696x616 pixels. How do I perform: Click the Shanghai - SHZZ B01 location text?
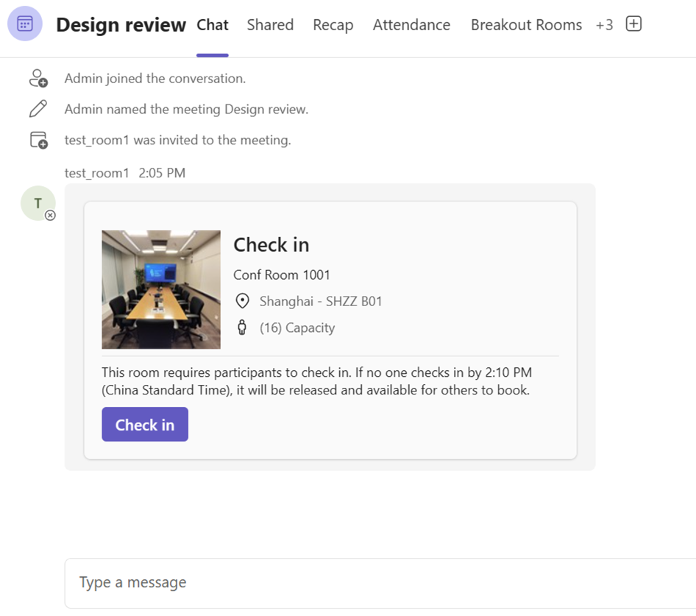(x=321, y=302)
